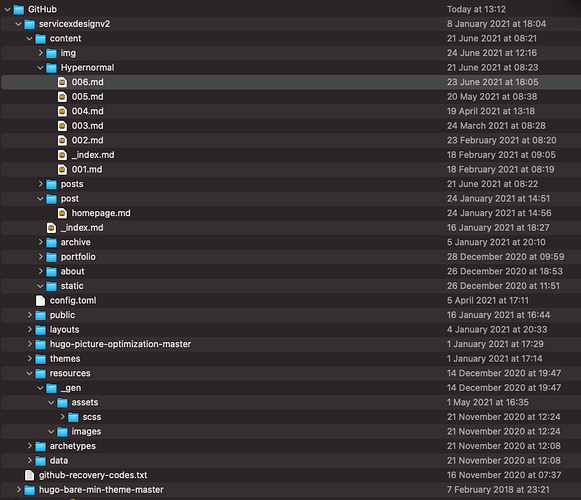Select the config.toml file name

pyautogui.click(x=73, y=301)
